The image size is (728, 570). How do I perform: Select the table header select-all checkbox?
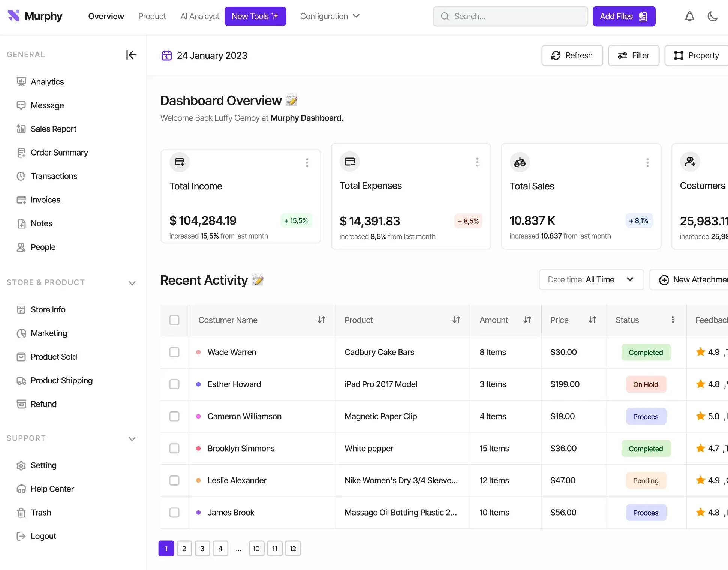tap(174, 320)
